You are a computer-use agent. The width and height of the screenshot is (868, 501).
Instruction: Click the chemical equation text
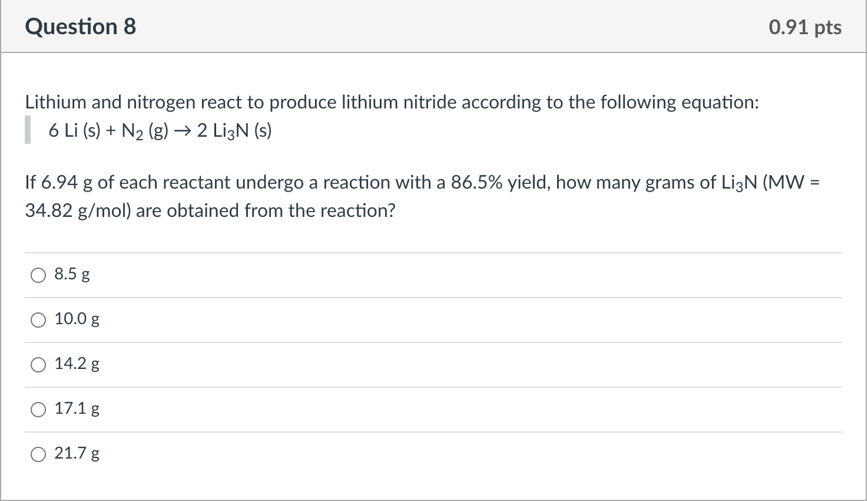click(159, 130)
